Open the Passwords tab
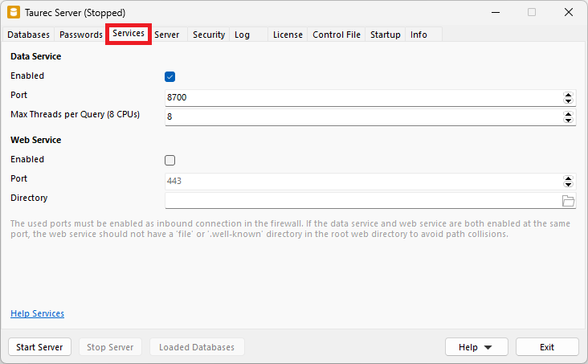Image resolution: width=588 pixels, height=364 pixels. [80, 35]
